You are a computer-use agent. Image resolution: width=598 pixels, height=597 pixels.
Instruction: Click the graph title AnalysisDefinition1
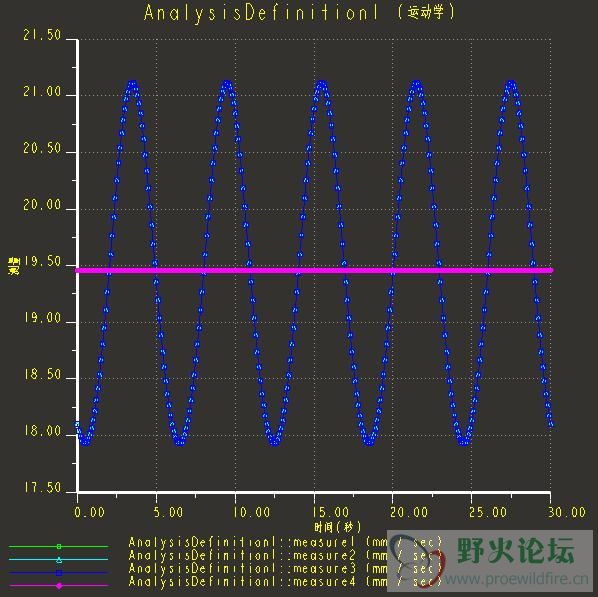point(261,13)
